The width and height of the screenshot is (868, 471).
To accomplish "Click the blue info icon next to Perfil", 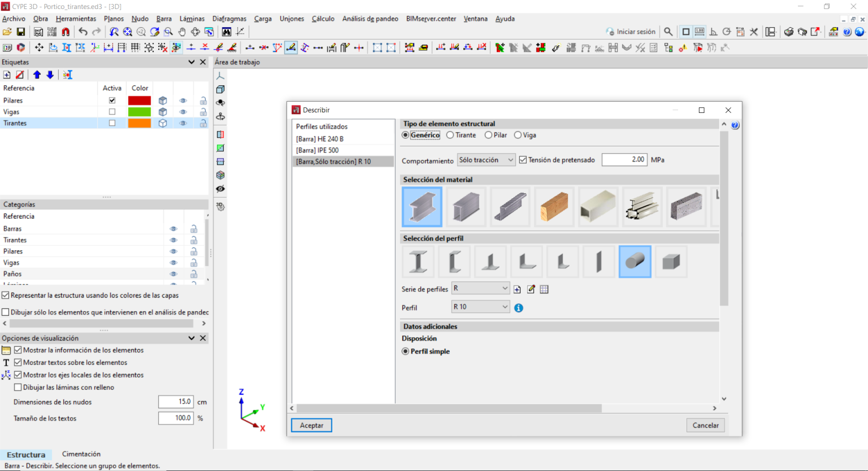I will [518, 308].
